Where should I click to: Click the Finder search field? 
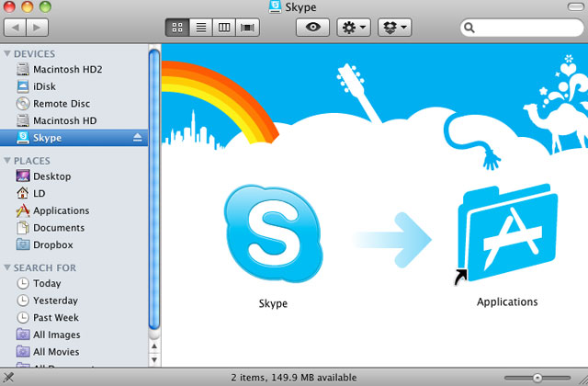click(x=522, y=28)
